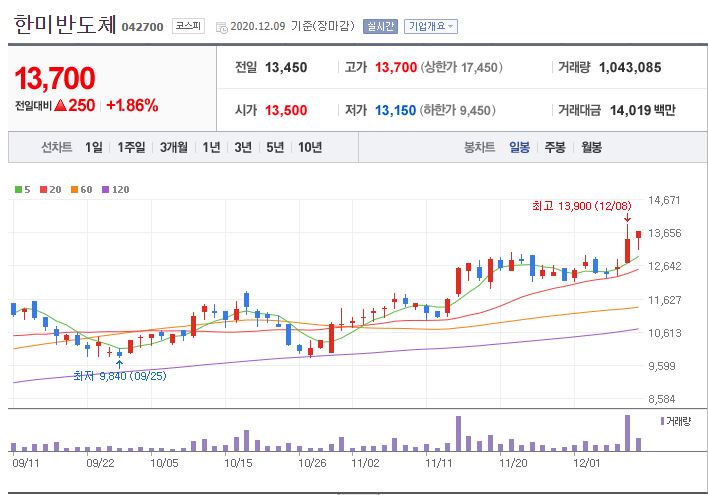Click the 11/02 date axis label
708x495 pixels.
365,463
